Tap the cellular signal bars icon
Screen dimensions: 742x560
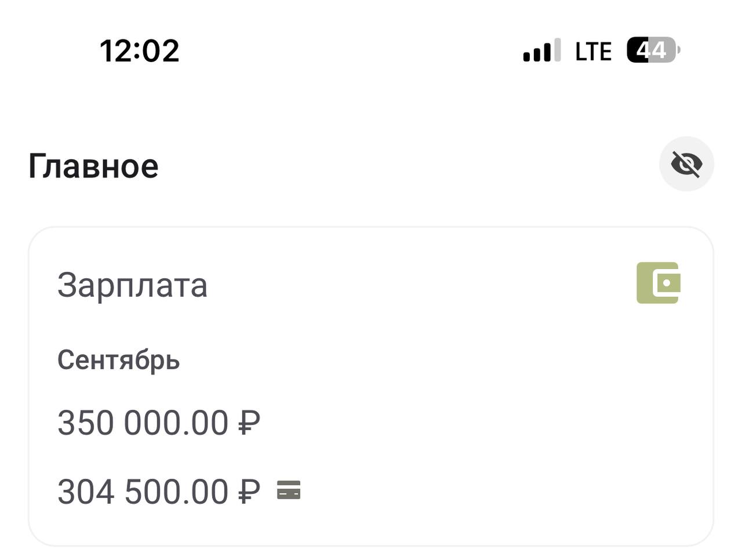point(541,50)
